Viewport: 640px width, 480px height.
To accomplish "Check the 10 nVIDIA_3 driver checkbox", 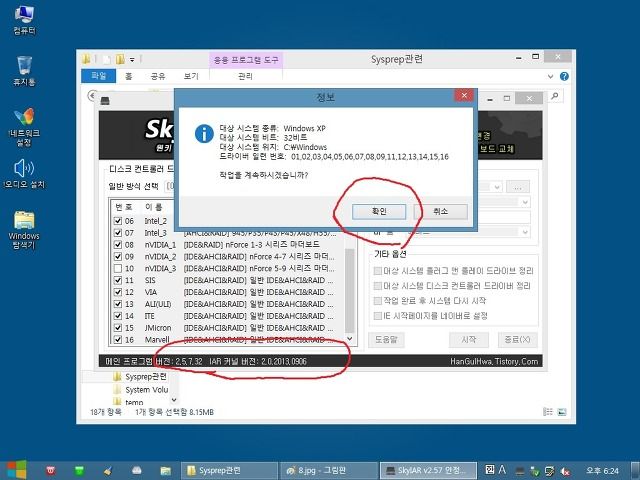I will point(118,268).
